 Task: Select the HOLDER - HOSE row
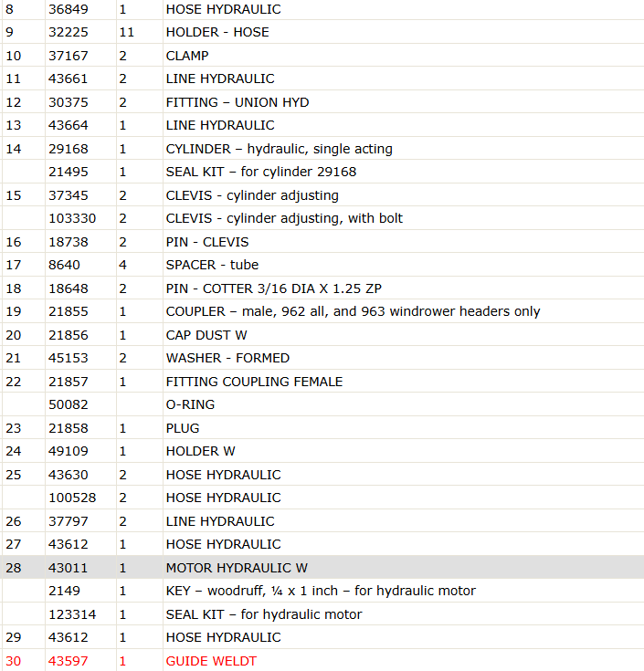pyautogui.click(x=322, y=32)
